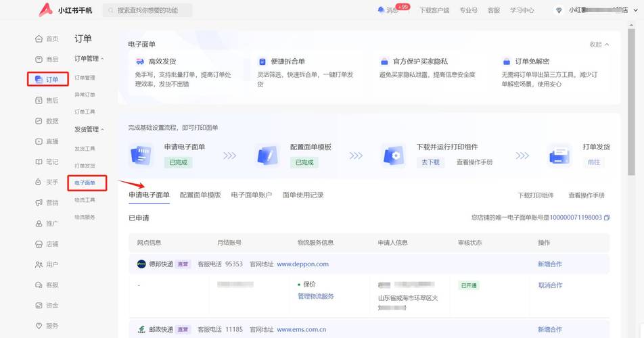Open the 数据 data sidebar icon

pos(39,121)
